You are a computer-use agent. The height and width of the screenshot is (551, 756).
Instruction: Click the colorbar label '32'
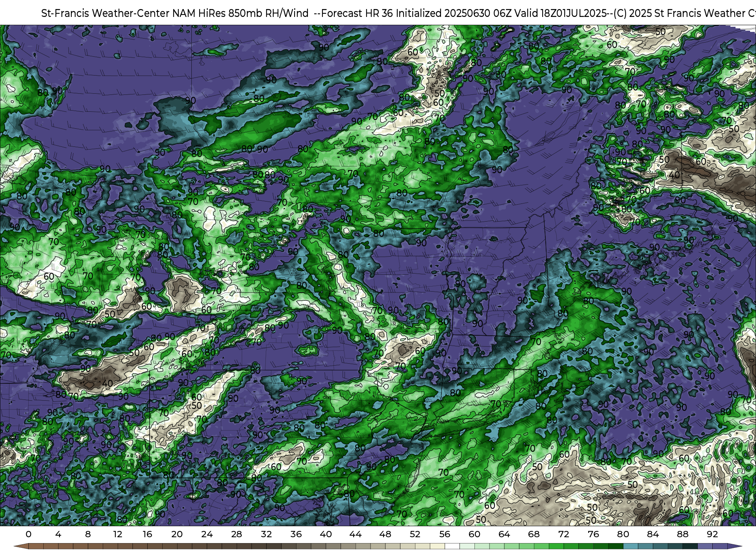[266, 534]
